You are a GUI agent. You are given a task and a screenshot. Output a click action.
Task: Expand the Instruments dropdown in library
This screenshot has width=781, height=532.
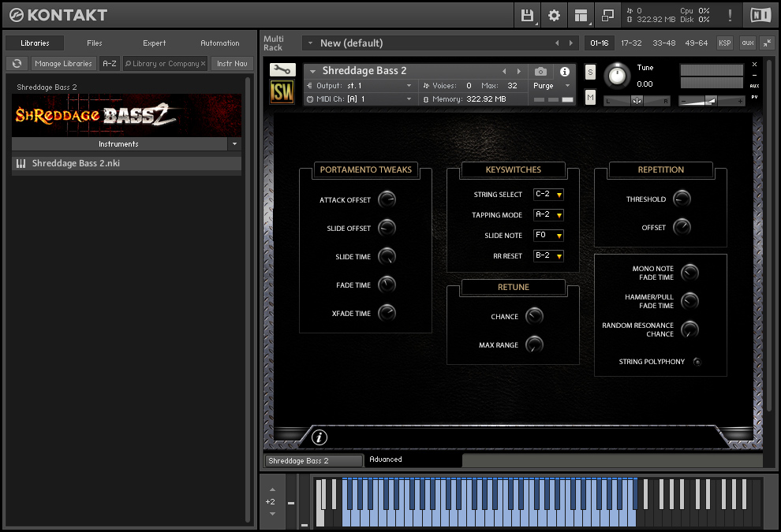pos(234,144)
